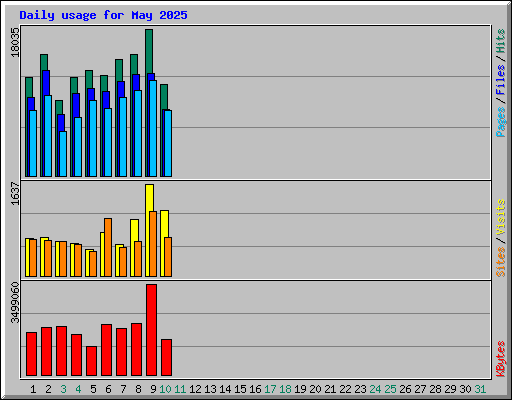
Task: Click the 'Daily usage for May 2025' title
Action: (103, 15)
